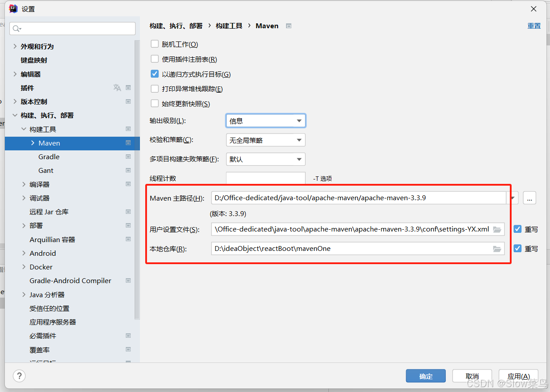
Task: Open the Maven 主路径 dropdown arrow
Action: 512,198
